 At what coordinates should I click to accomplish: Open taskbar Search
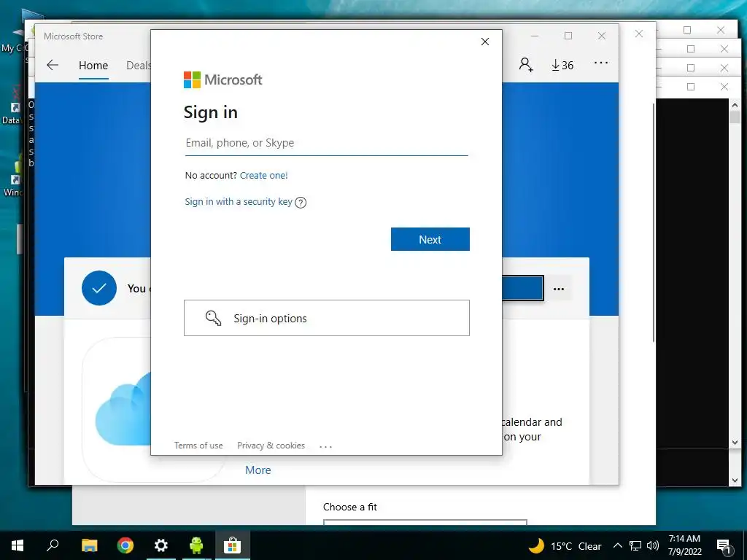[x=53, y=545]
